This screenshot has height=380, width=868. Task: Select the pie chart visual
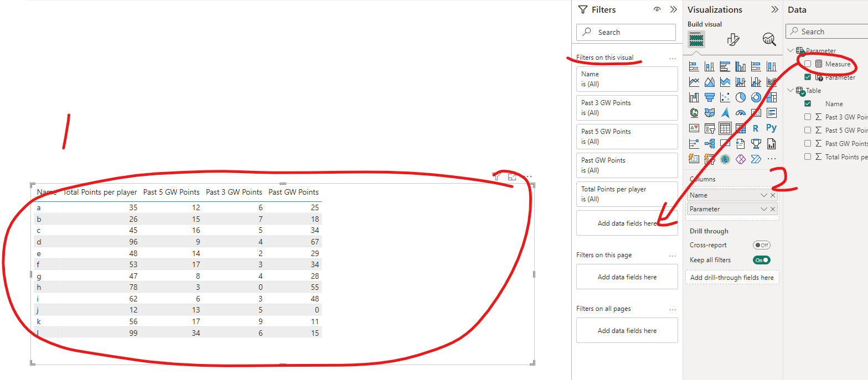click(740, 97)
